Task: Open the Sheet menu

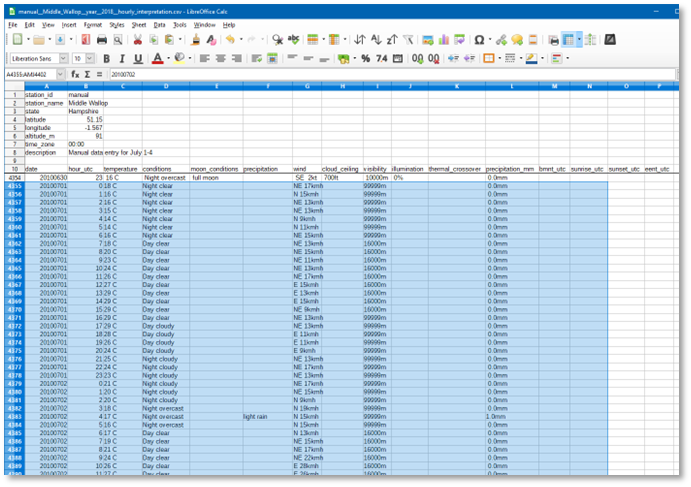Action: click(x=138, y=24)
